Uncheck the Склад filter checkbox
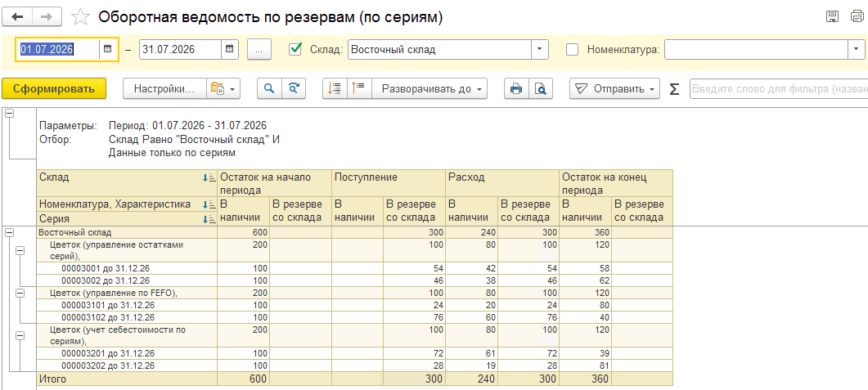This screenshot has height=390, width=868. point(295,49)
